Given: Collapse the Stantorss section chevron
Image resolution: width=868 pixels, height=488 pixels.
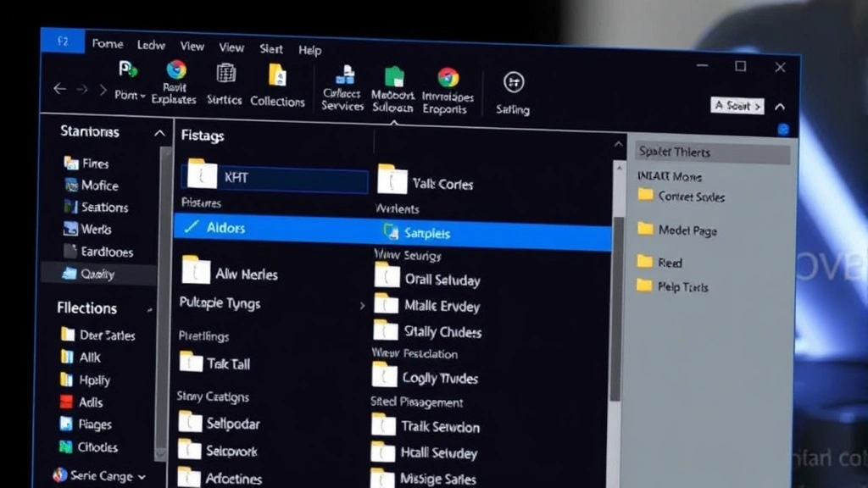Looking at the screenshot, I should [160, 132].
